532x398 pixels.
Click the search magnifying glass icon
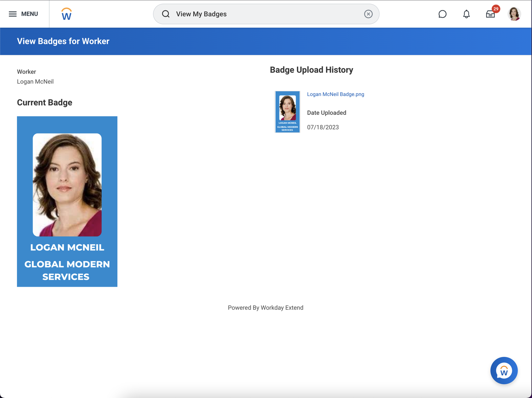pos(166,14)
